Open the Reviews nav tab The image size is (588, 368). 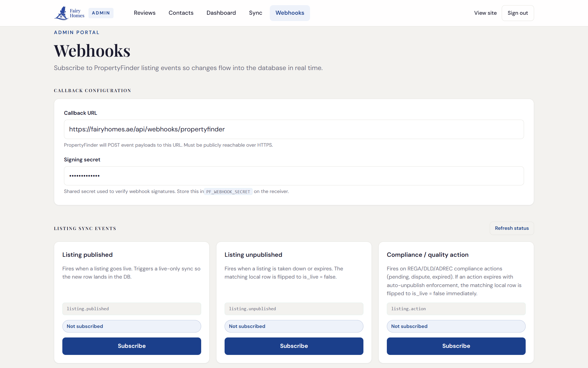coord(145,13)
